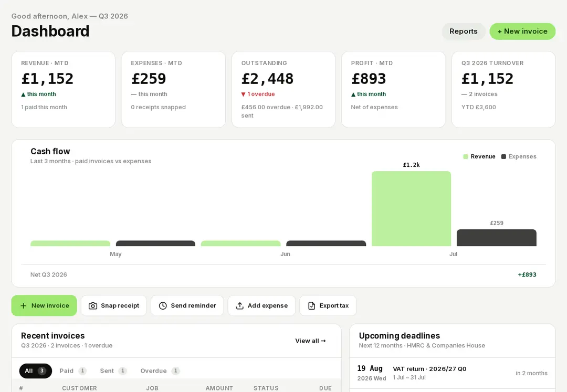Click the document icon on Export tax
The height and width of the screenshot is (392, 567).
point(311,305)
